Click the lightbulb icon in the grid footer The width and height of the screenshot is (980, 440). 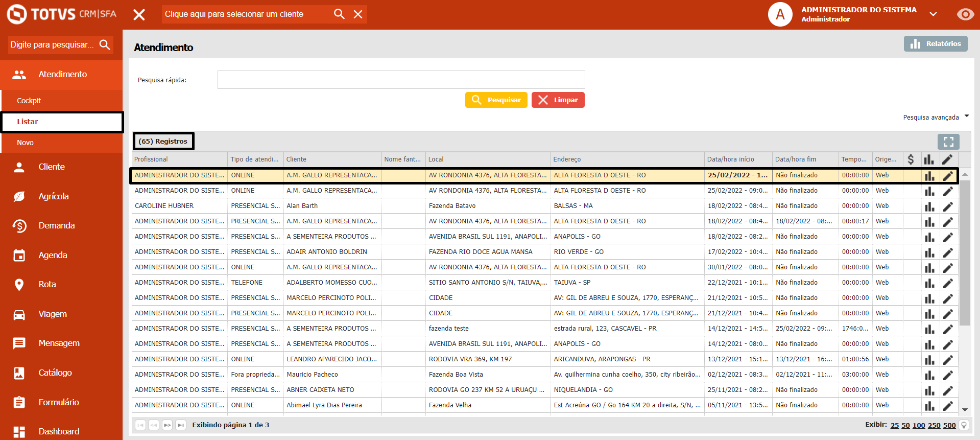tap(964, 425)
